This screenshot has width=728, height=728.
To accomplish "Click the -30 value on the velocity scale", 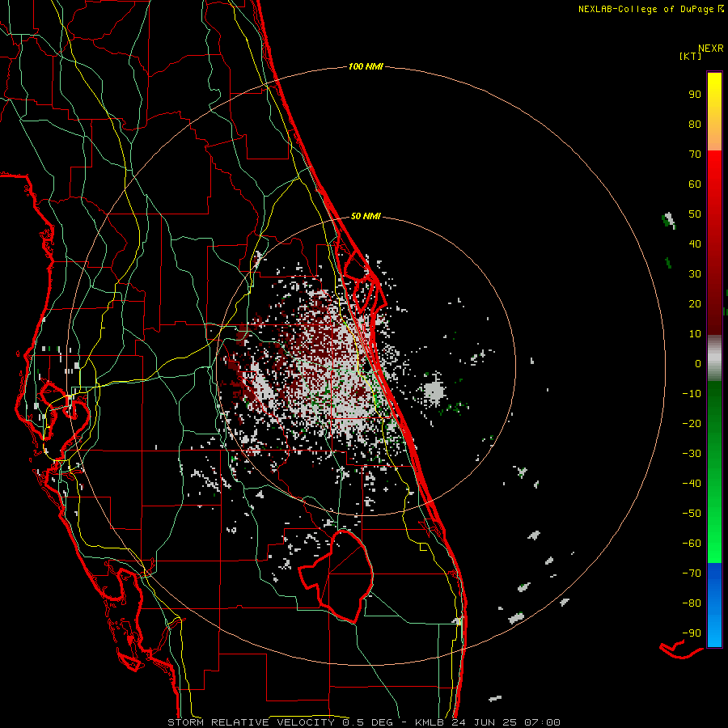I will [692, 454].
